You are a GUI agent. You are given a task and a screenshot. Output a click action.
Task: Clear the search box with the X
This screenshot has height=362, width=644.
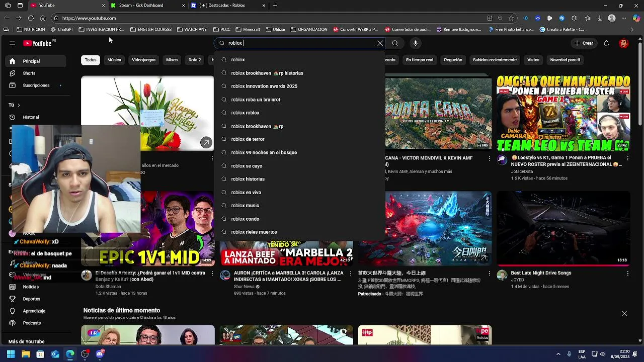(x=380, y=43)
